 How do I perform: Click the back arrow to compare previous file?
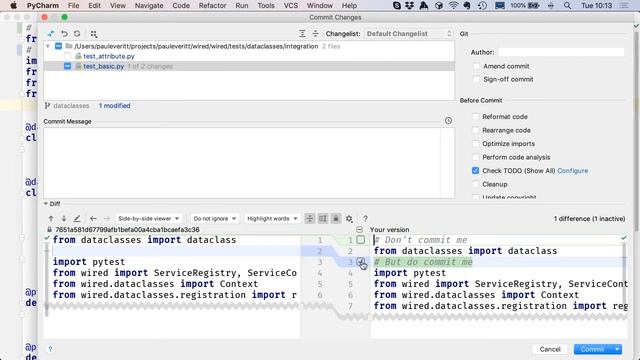tap(93, 219)
